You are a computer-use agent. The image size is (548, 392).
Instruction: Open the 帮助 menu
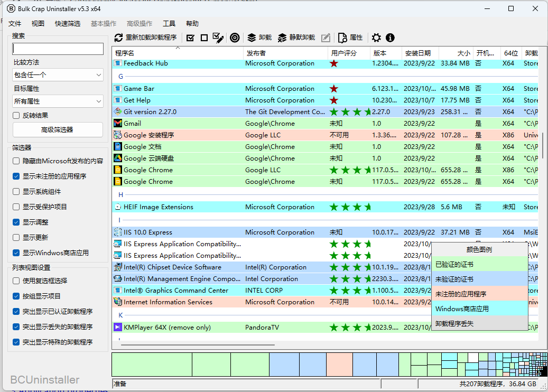(x=192, y=24)
